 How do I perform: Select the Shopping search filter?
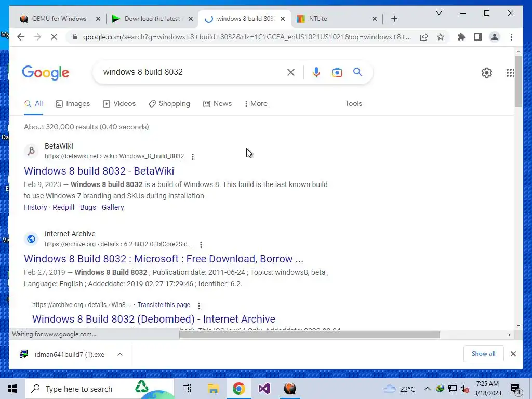[x=169, y=103]
